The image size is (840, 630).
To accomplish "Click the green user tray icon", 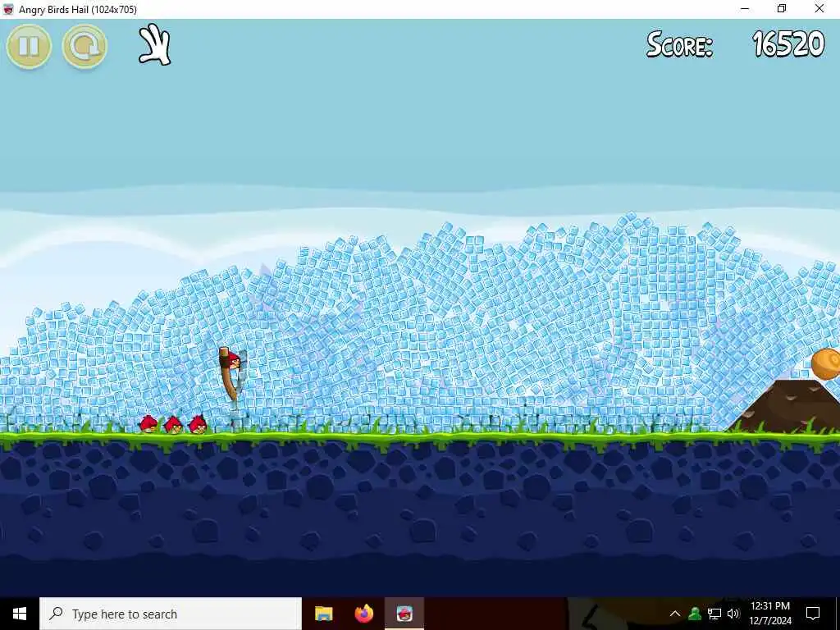I will (x=695, y=614).
